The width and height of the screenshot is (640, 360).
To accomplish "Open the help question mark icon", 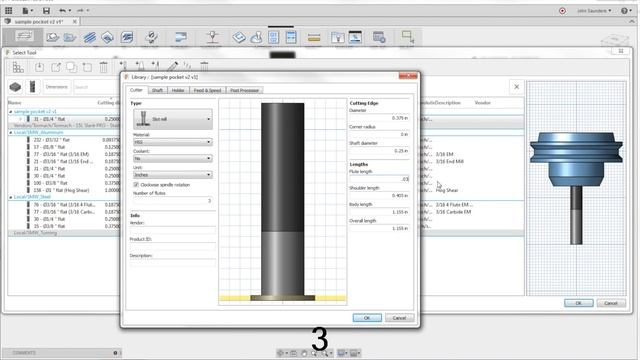I will 624,11.
